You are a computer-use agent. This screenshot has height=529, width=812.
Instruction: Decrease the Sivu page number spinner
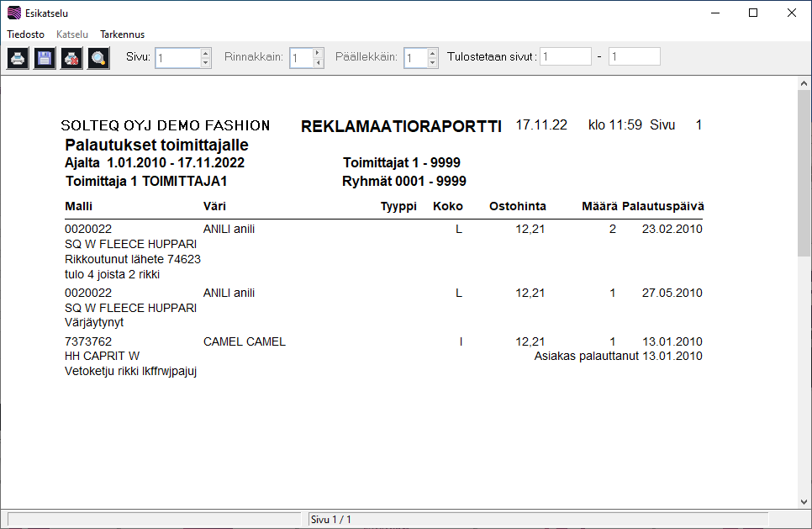tap(206, 63)
